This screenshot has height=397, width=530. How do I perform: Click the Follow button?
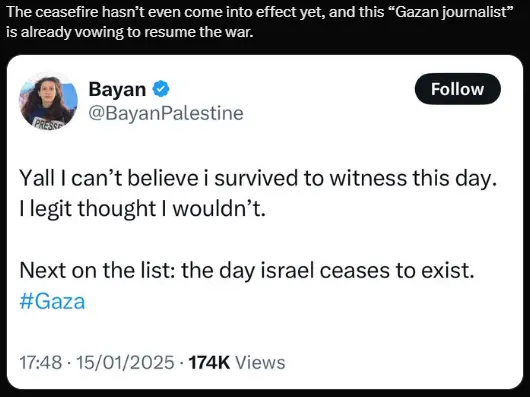(x=457, y=89)
